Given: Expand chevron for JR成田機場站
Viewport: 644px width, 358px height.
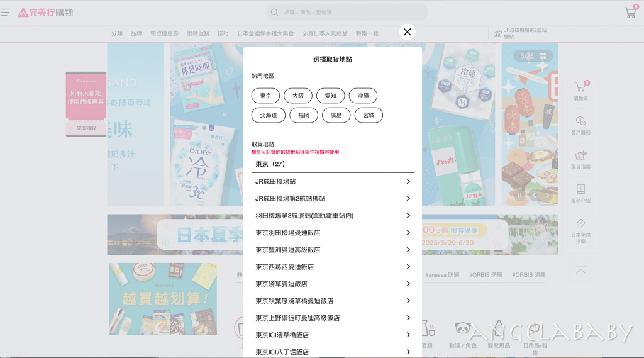Looking at the screenshot, I should (408, 181).
